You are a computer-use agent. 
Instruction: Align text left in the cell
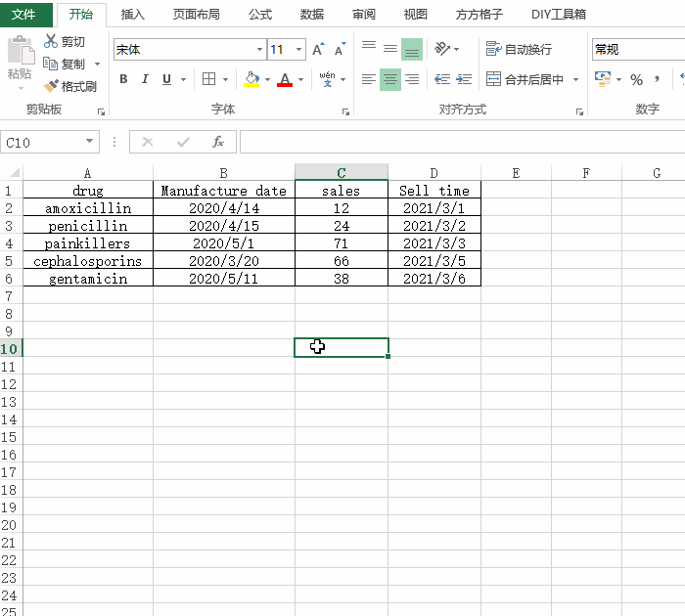(369, 79)
